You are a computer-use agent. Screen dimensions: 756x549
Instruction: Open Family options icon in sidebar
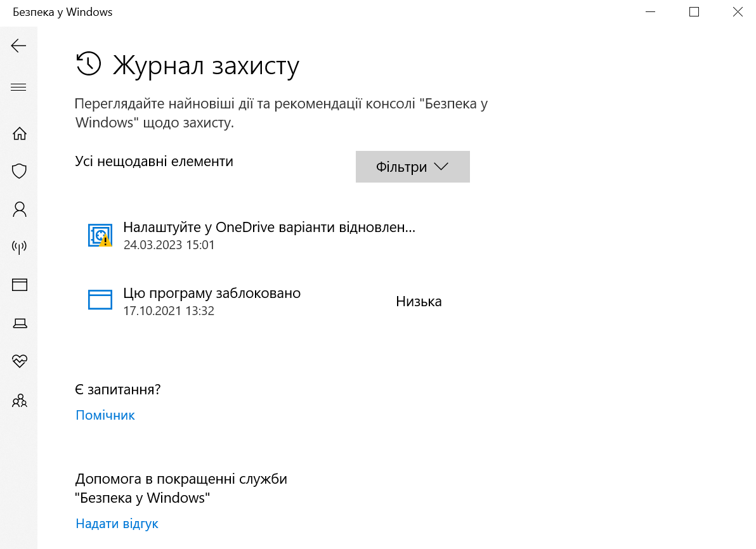click(20, 401)
